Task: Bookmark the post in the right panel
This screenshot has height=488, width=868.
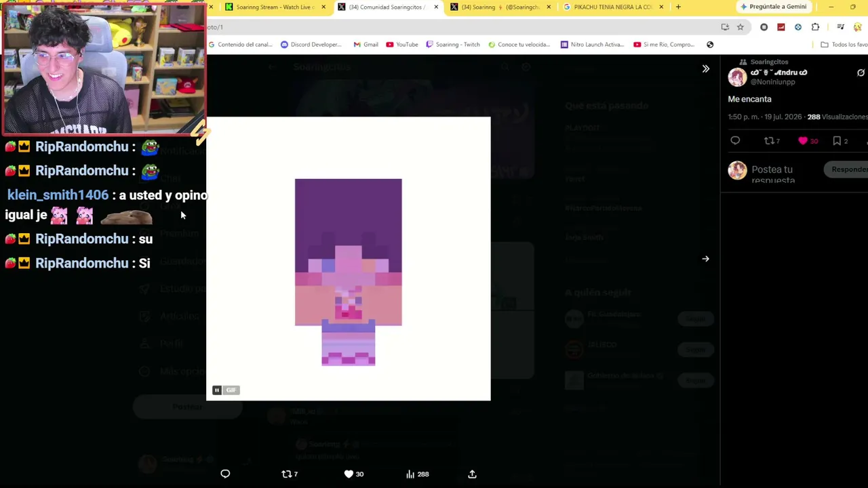Action: 840,141
